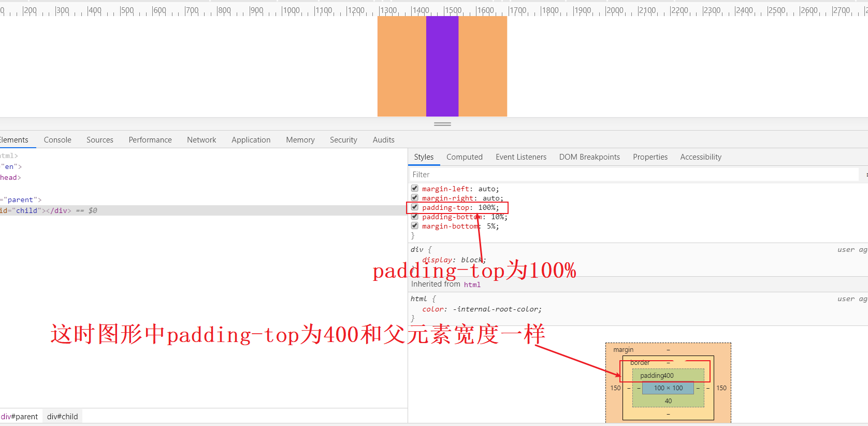Switch to the Memory tab

click(300, 140)
